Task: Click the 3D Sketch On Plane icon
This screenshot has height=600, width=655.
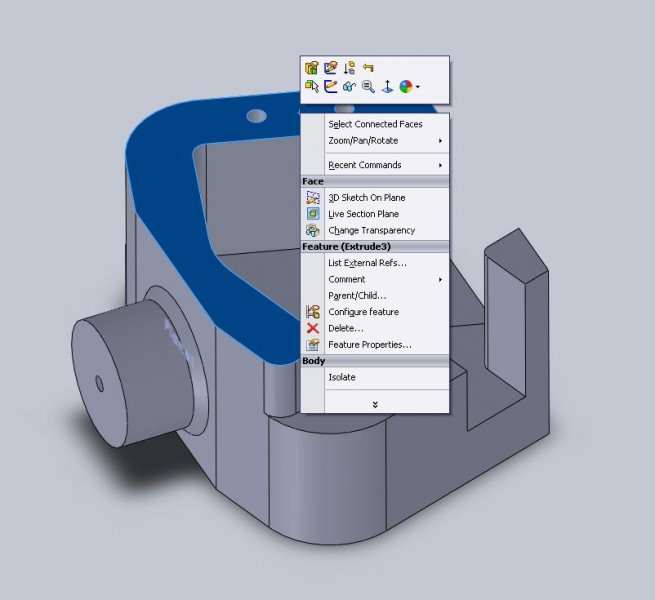Action: [312, 198]
